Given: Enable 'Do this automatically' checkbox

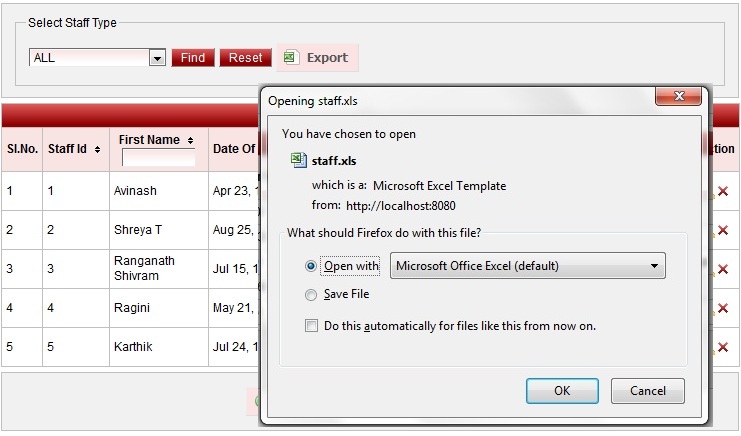Looking at the screenshot, I should pos(312,326).
